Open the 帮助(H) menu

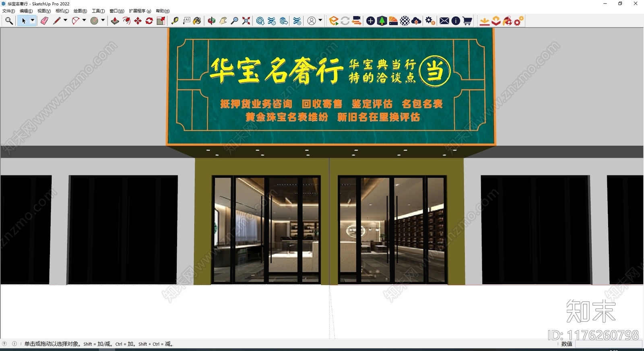163,11
